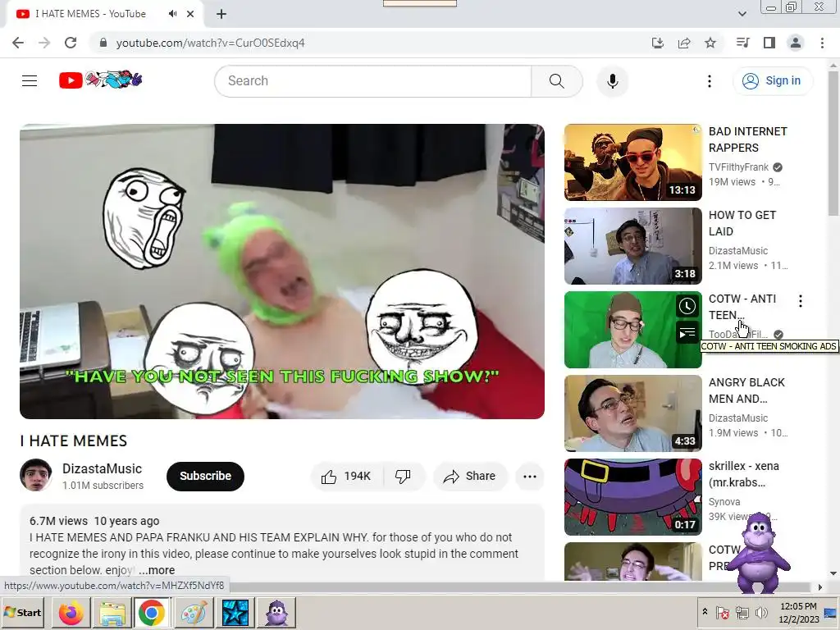Start voice search with microphone icon
Screen dimensions: 840x630
pos(612,81)
